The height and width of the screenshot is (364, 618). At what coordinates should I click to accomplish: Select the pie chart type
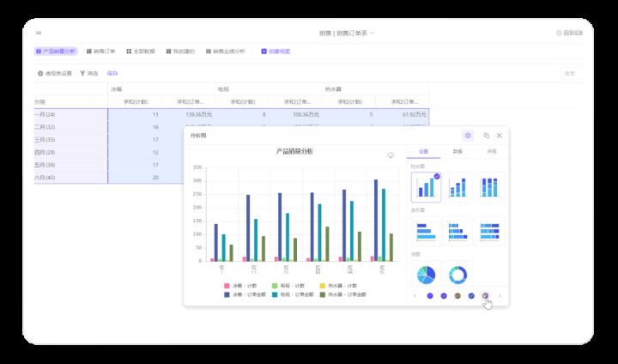tap(426, 275)
